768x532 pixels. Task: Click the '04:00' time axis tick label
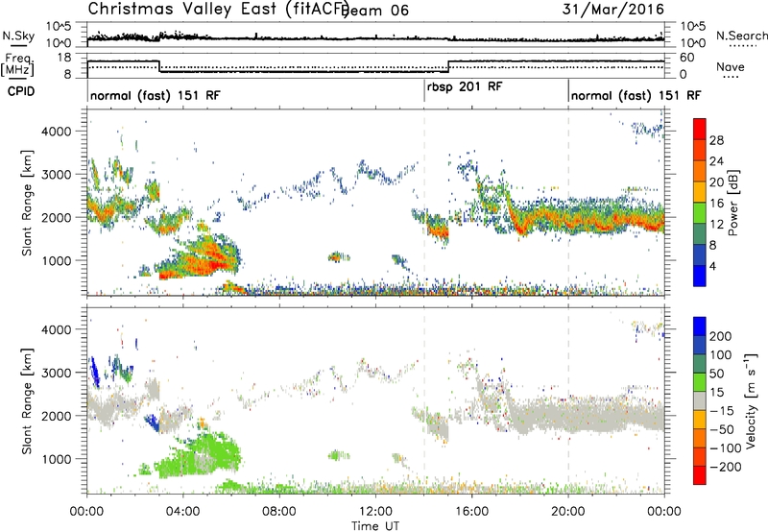pyautogui.click(x=183, y=512)
